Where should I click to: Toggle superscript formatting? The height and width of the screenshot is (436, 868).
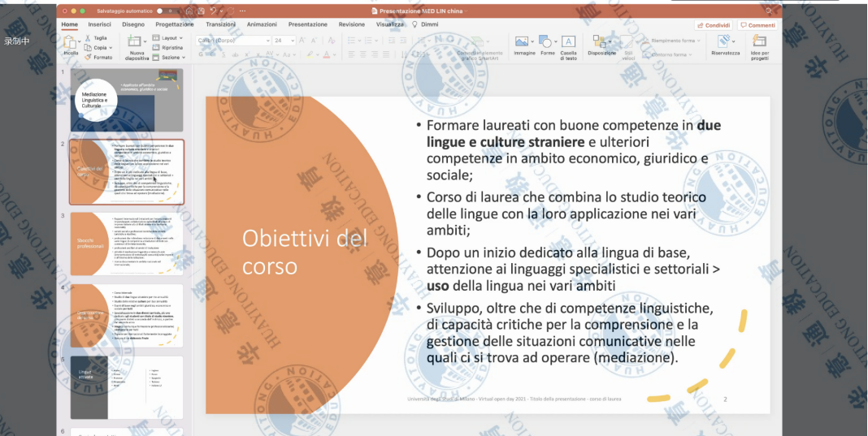tap(246, 54)
